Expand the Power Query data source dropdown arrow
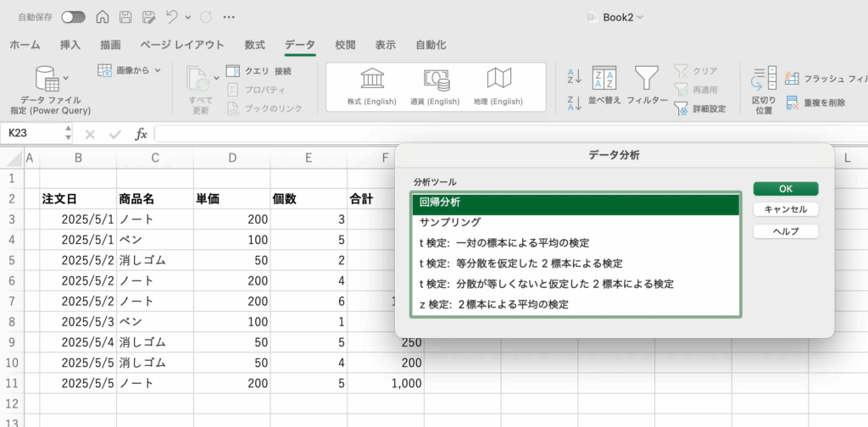The width and height of the screenshot is (868, 427). [66, 78]
